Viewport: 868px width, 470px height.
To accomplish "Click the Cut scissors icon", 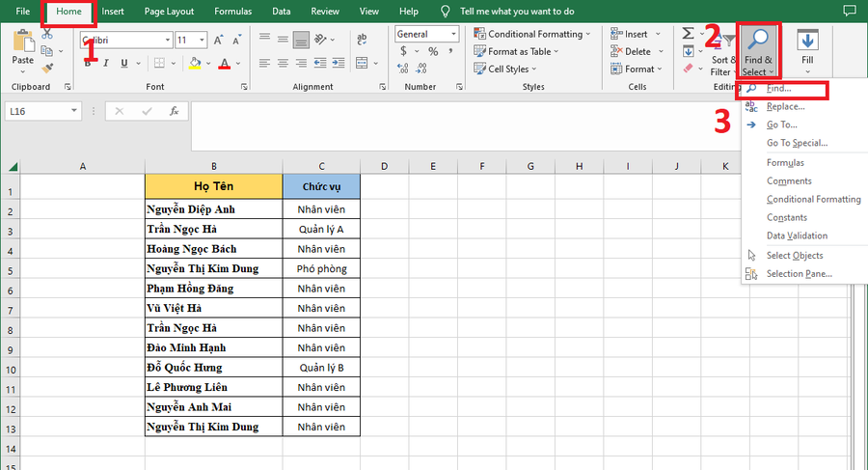I will click(47, 35).
